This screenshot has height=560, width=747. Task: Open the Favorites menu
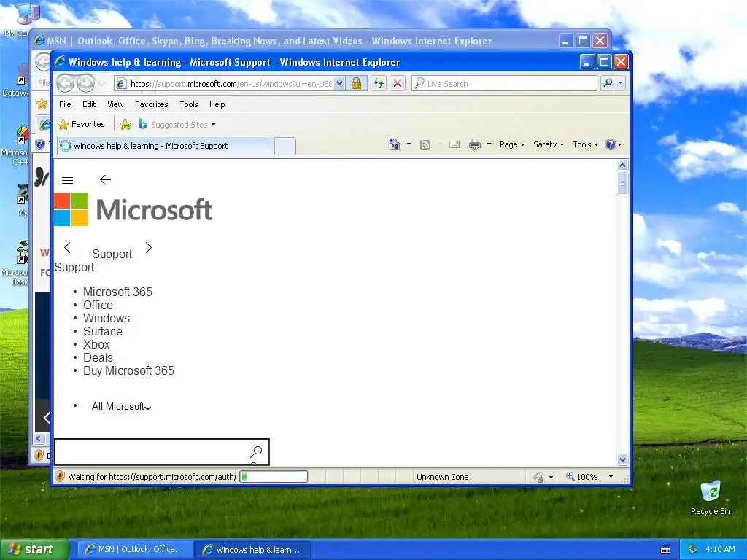pos(152,104)
